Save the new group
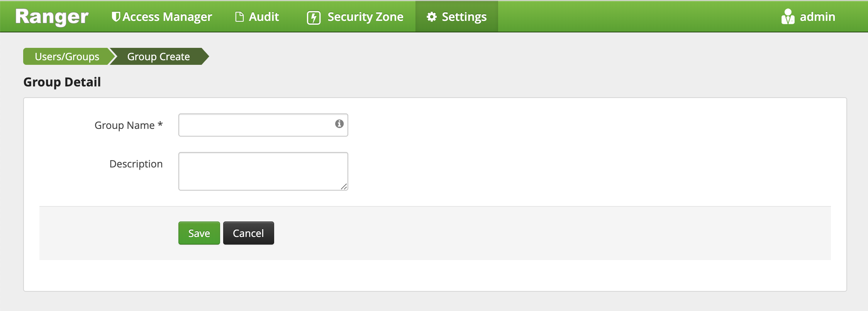 pos(199,233)
